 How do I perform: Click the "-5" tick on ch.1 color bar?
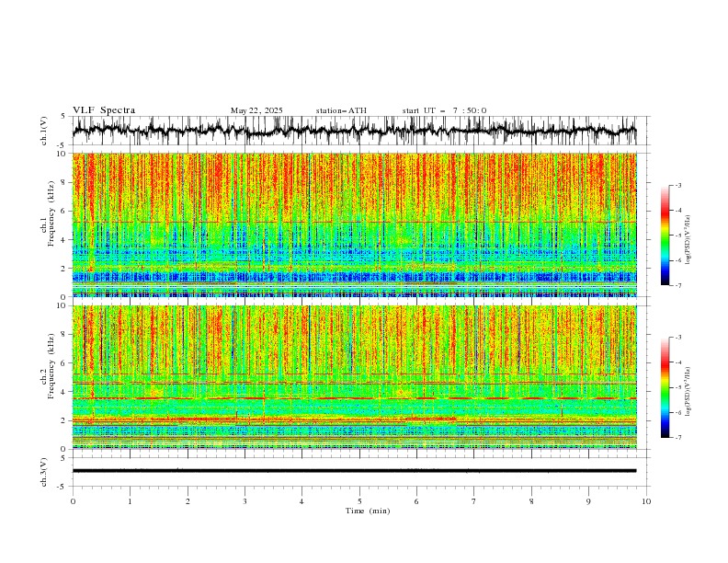click(x=678, y=236)
